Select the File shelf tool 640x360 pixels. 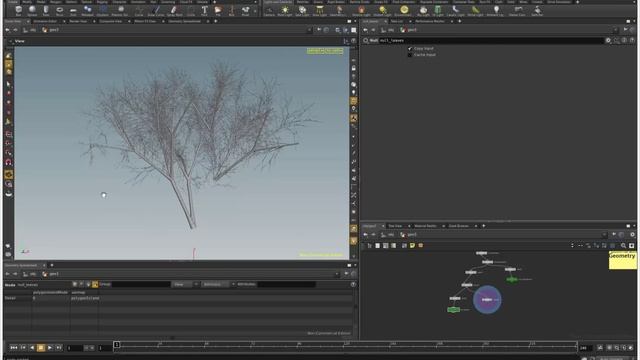pyautogui.click(x=218, y=11)
